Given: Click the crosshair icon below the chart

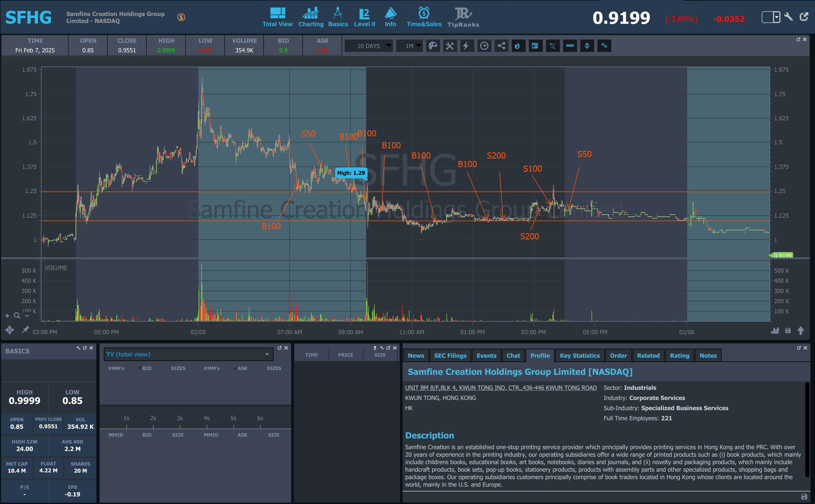Looking at the screenshot, I should pyautogui.click(x=10, y=330).
